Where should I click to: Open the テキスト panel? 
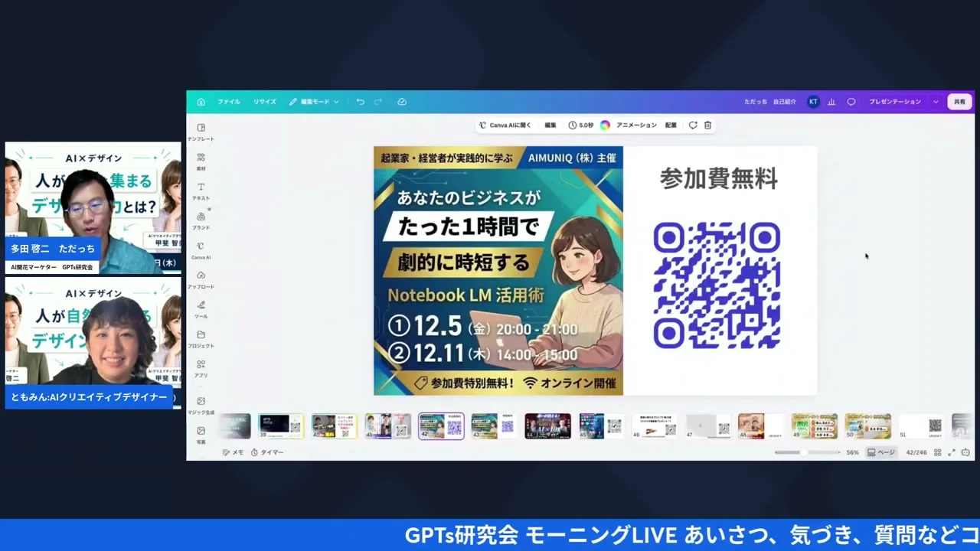[201, 191]
